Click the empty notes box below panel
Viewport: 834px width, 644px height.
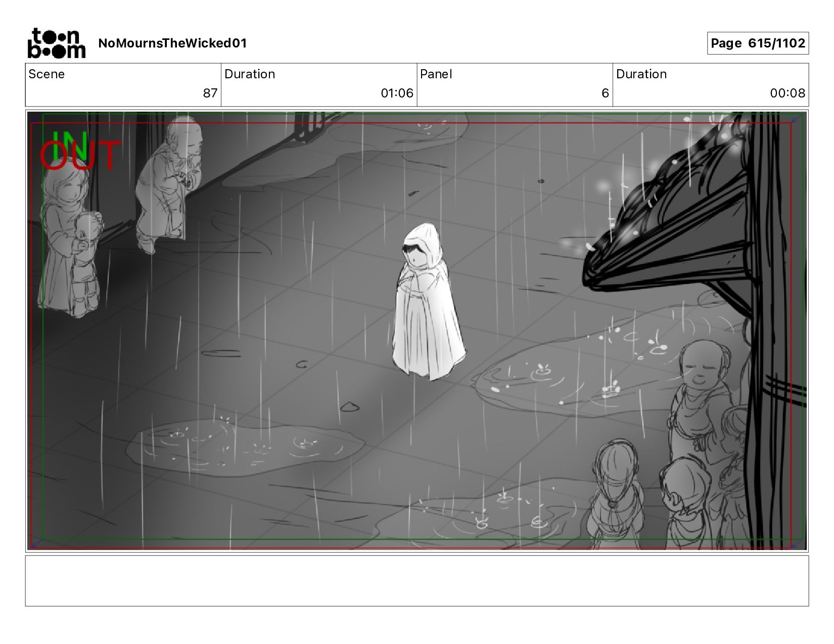[417, 581]
